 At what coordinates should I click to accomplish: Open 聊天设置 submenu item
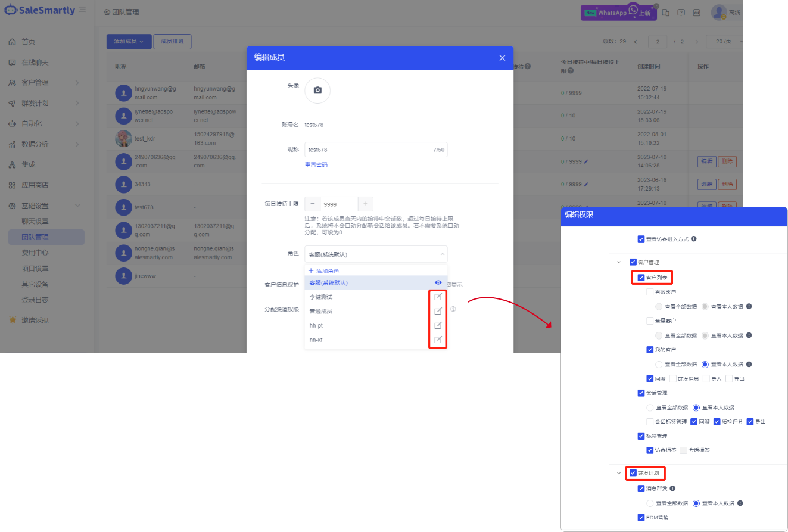click(x=35, y=221)
